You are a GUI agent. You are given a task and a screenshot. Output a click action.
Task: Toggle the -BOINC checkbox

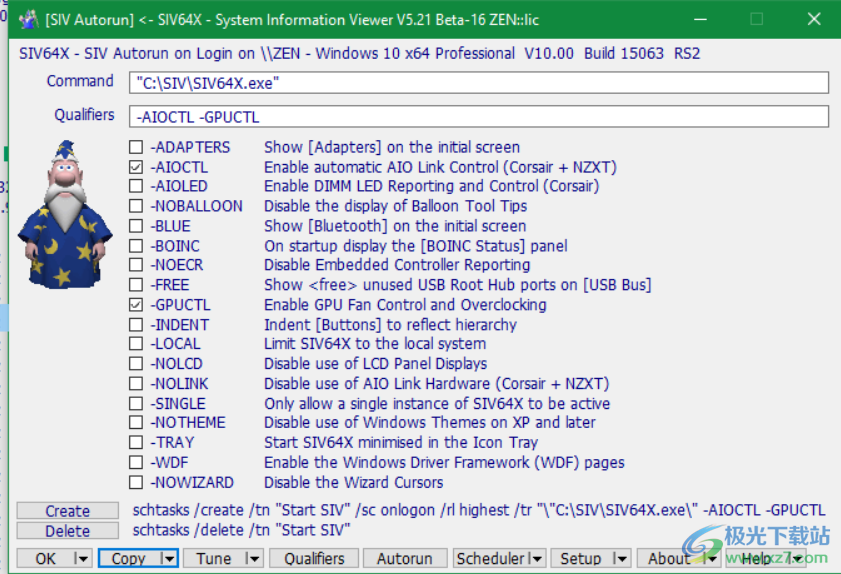[136, 246]
